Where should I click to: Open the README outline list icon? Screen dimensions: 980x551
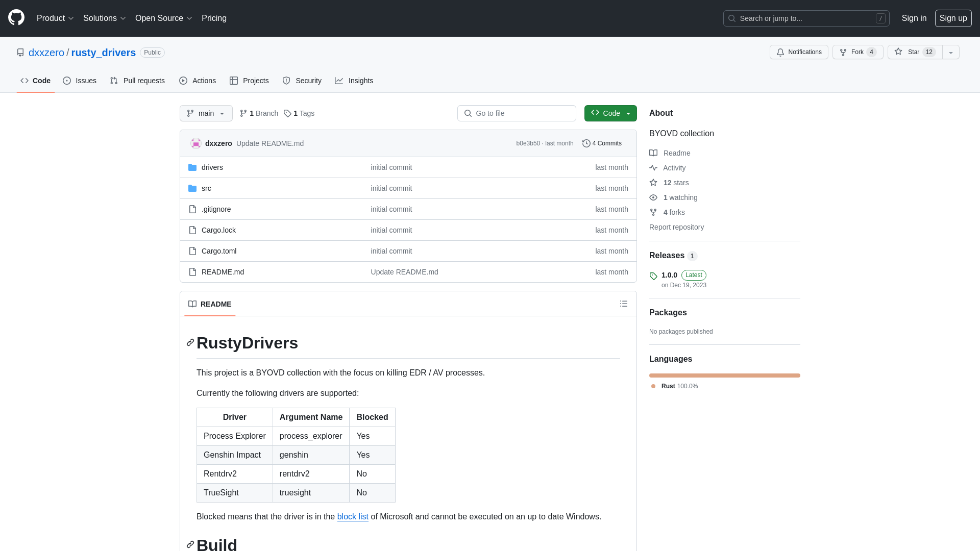tap(624, 304)
